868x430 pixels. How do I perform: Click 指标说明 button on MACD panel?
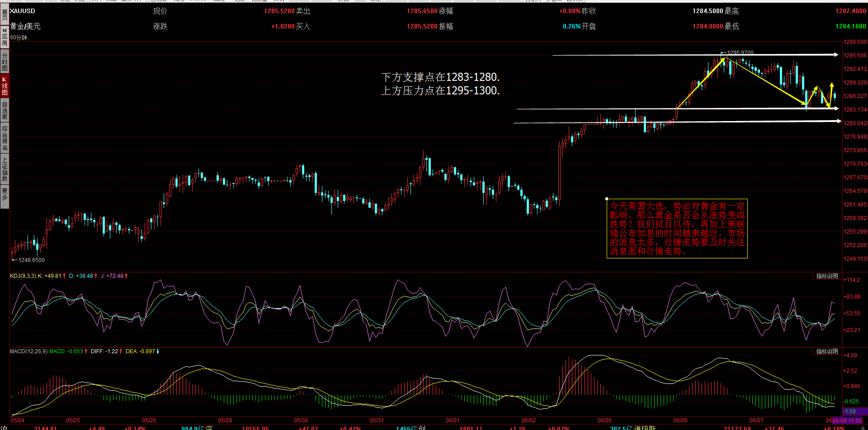coord(827,351)
